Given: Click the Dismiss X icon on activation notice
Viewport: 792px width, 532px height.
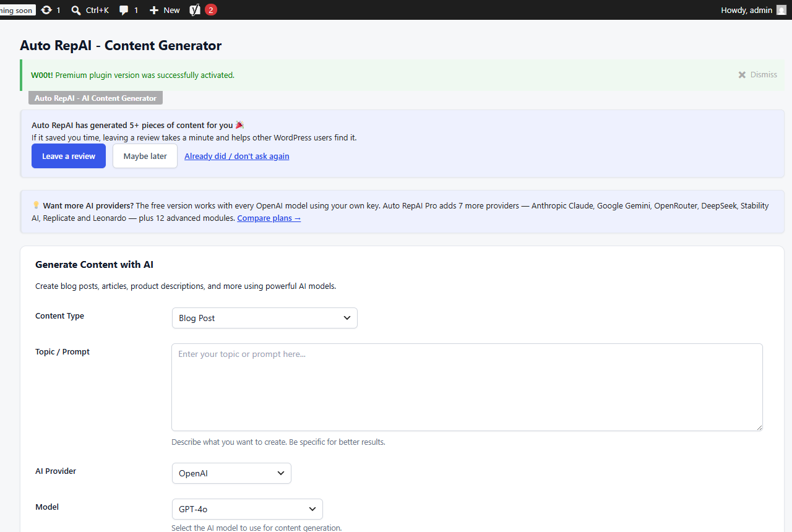Looking at the screenshot, I should coord(742,75).
